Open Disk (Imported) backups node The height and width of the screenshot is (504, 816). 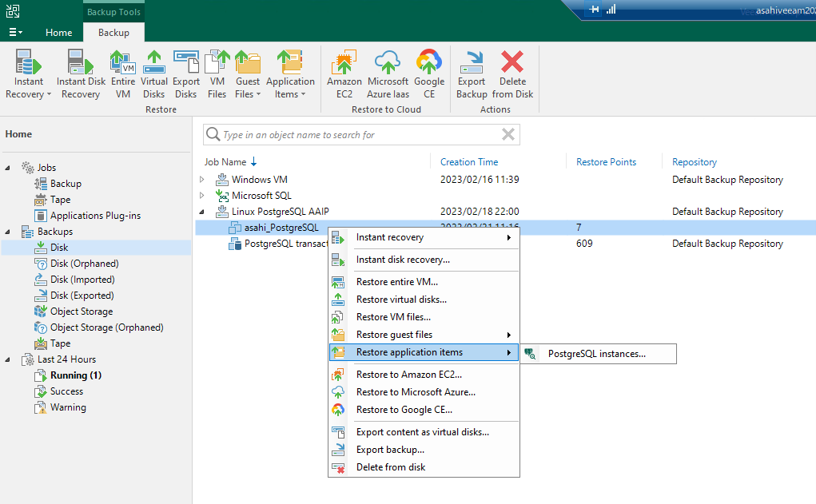pyautogui.click(x=82, y=280)
